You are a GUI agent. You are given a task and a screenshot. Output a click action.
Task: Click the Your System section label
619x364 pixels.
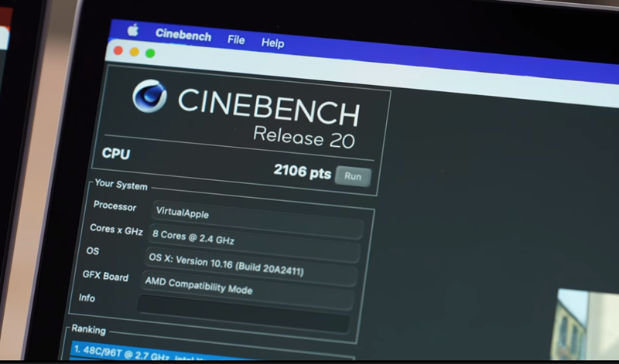pos(121,185)
